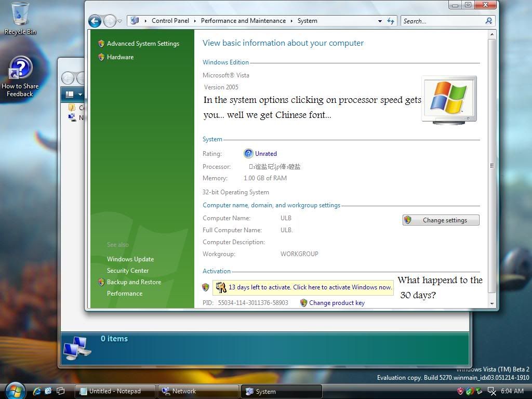The width and height of the screenshot is (532, 399).
Task: Open the address bar history dropdown
Action: coord(380,21)
